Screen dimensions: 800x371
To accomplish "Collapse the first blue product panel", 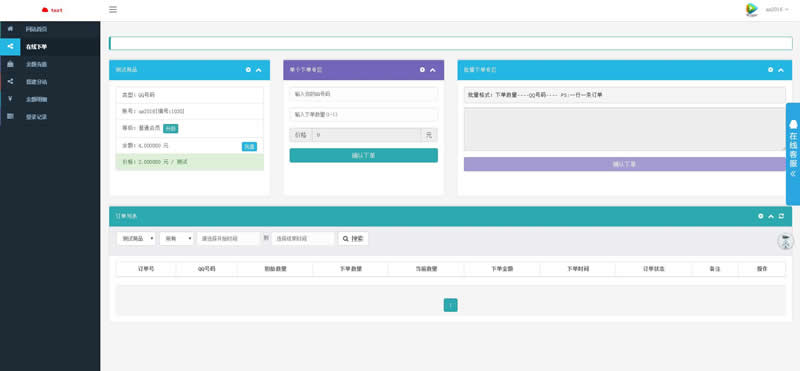I will click(259, 70).
